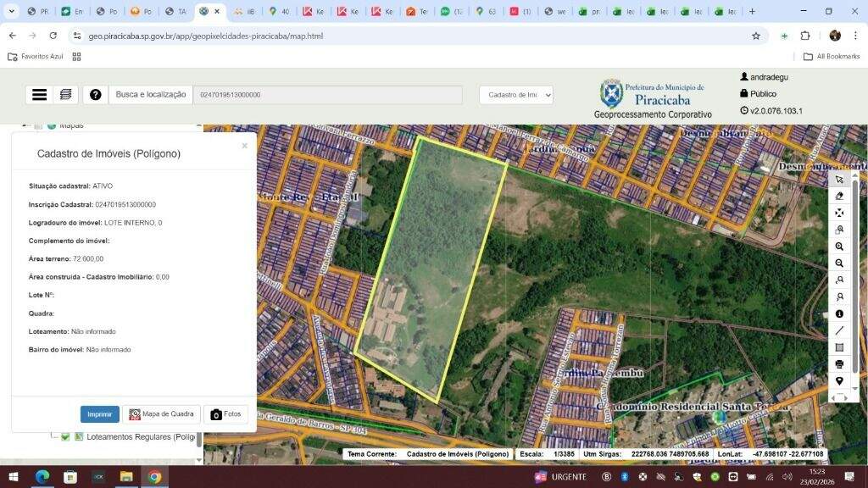Open Mapa de Quadra

pos(161,413)
